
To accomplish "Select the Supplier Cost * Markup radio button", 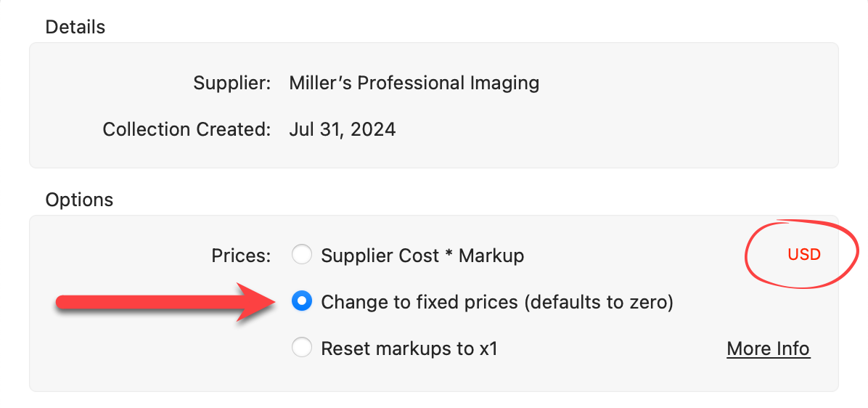I will (302, 256).
